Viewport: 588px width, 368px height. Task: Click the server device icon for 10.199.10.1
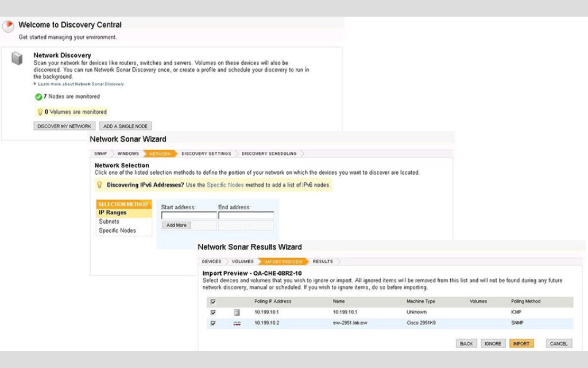pyautogui.click(x=236, y=312)
